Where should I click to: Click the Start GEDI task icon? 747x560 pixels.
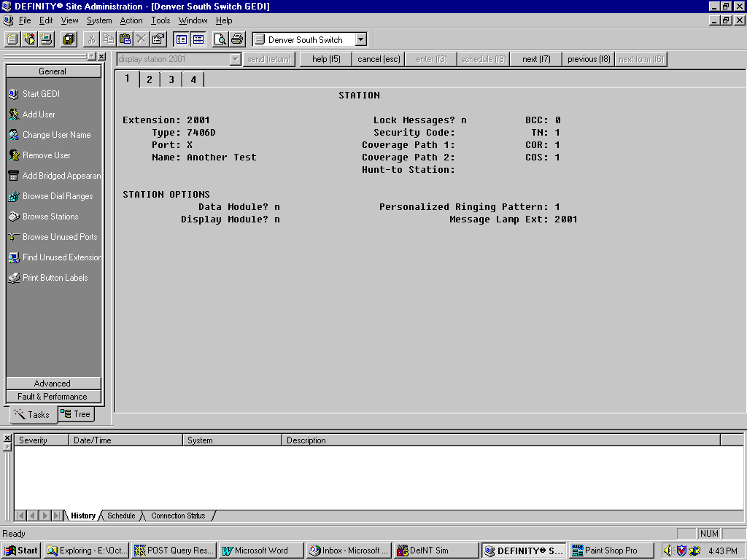(x=14, y=94)
